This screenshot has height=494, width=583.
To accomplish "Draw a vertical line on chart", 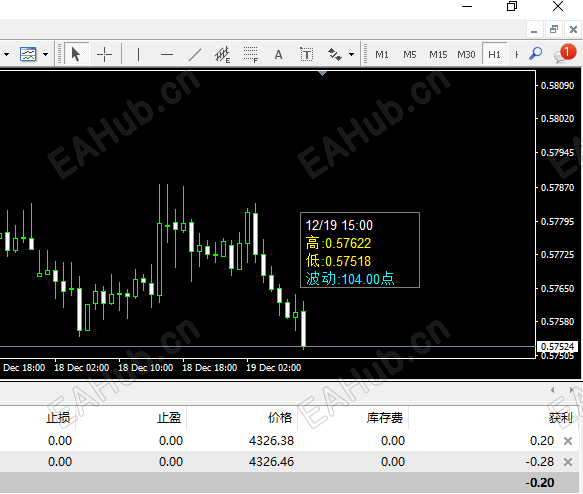I will (x=138, y=54).
